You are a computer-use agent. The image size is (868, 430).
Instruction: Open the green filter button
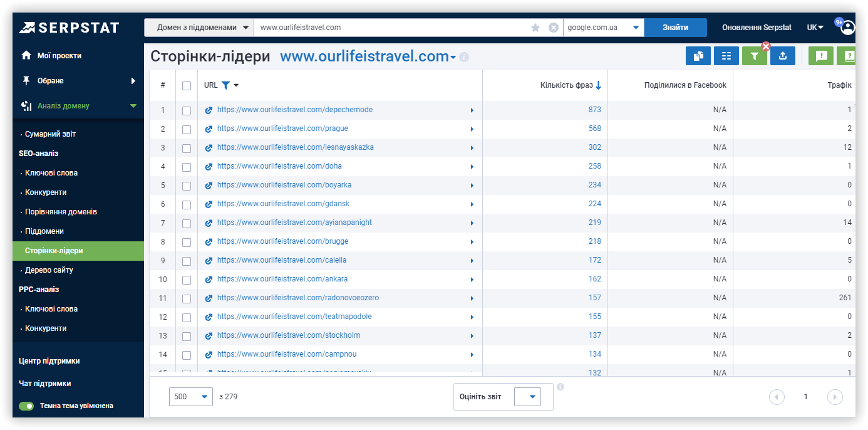755,56
